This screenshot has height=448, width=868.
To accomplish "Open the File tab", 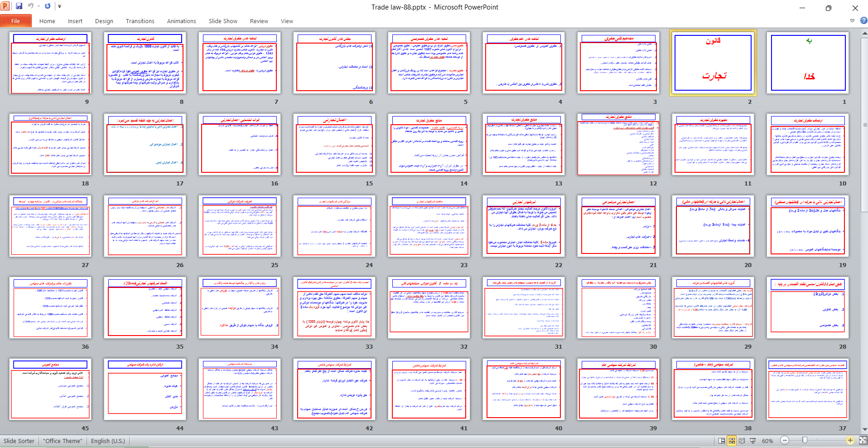I will click(x=16, y=21).
